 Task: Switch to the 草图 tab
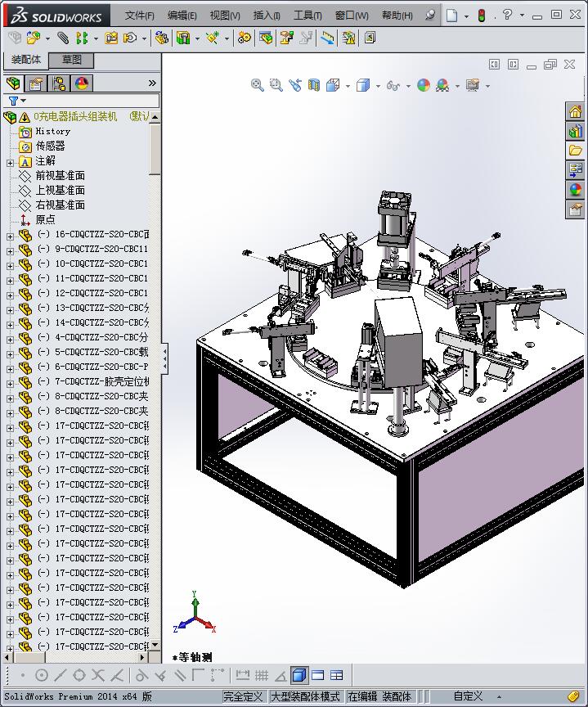coord(71,60)
